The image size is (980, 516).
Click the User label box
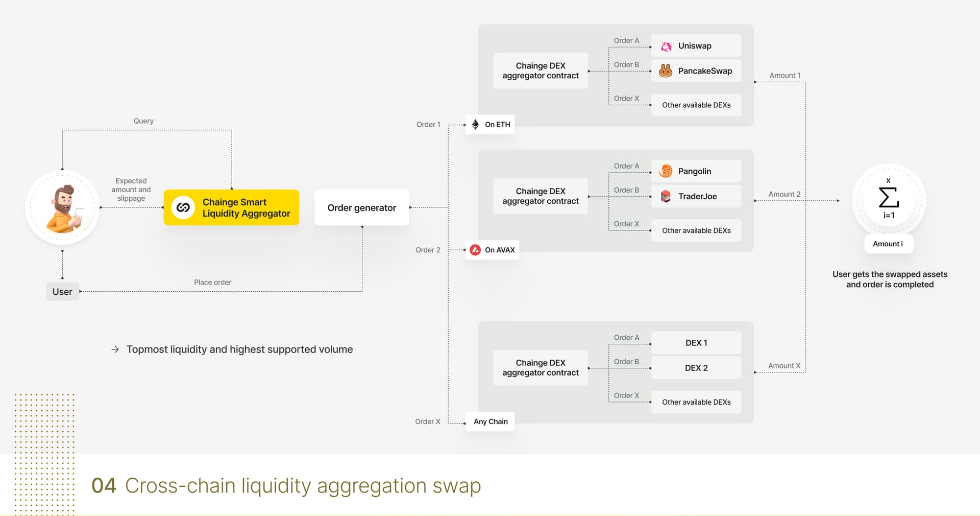coord(63,292)
